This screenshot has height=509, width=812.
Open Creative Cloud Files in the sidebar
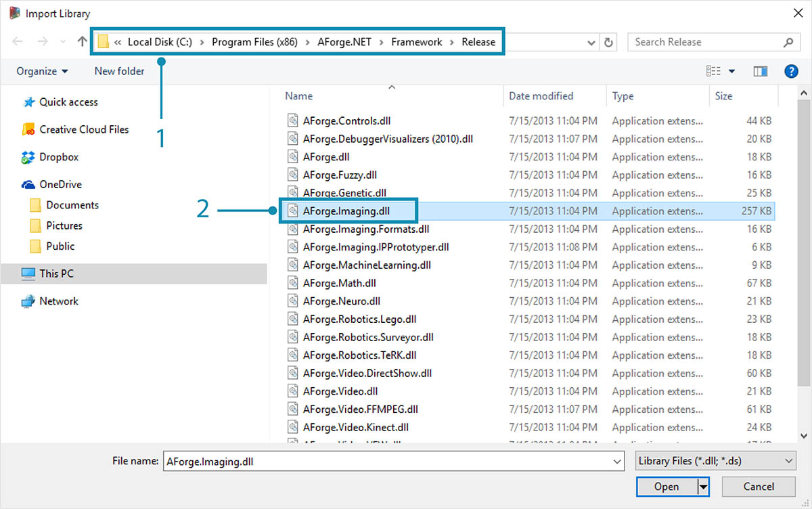pyautogui.click(x=84, y=129)
